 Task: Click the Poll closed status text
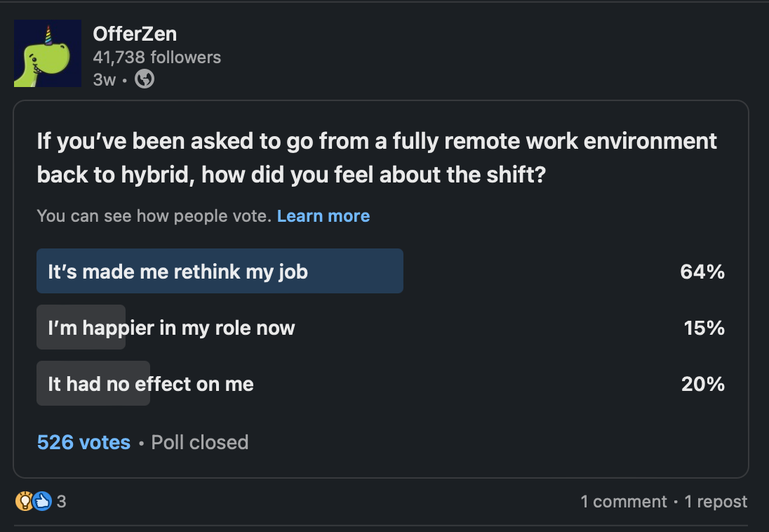pos(199,442)
